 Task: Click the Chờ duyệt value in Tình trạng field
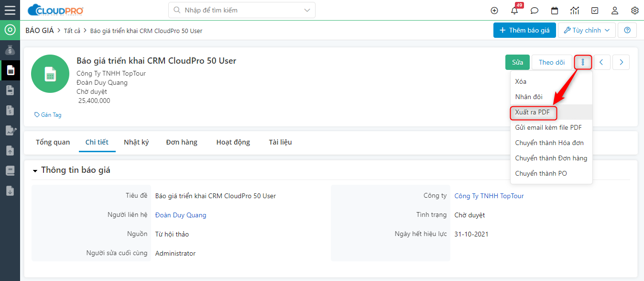(469, 215)
